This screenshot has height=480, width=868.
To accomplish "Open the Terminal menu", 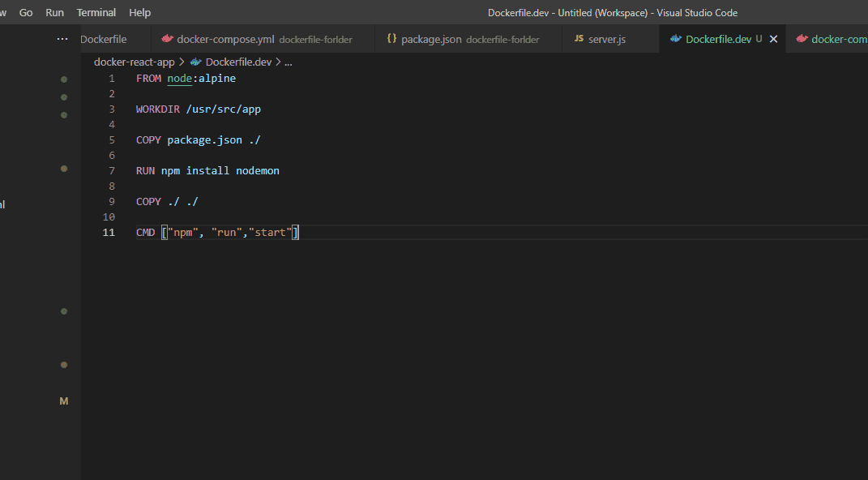I will click(x=96, y=13).
